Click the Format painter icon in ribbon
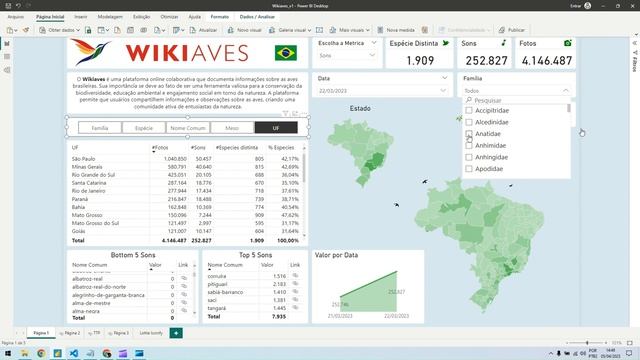 26,30
